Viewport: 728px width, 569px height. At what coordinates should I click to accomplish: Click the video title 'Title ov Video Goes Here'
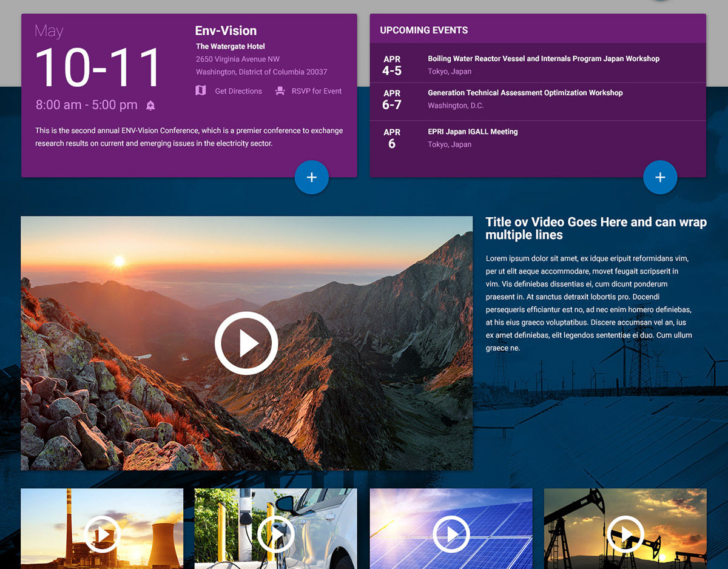[x=596, y=229]
